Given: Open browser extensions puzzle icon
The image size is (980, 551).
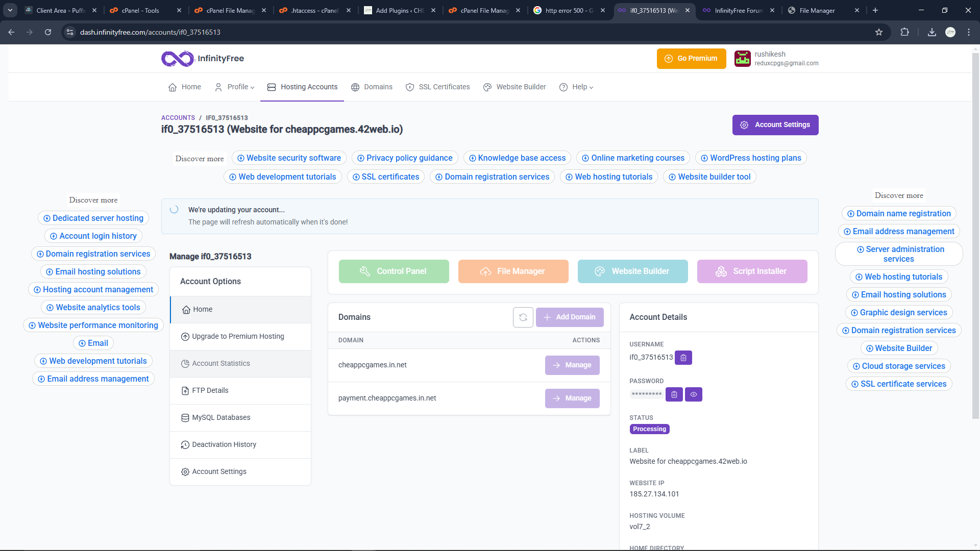Looking at the screenshot, I should [x=904, y=32].
